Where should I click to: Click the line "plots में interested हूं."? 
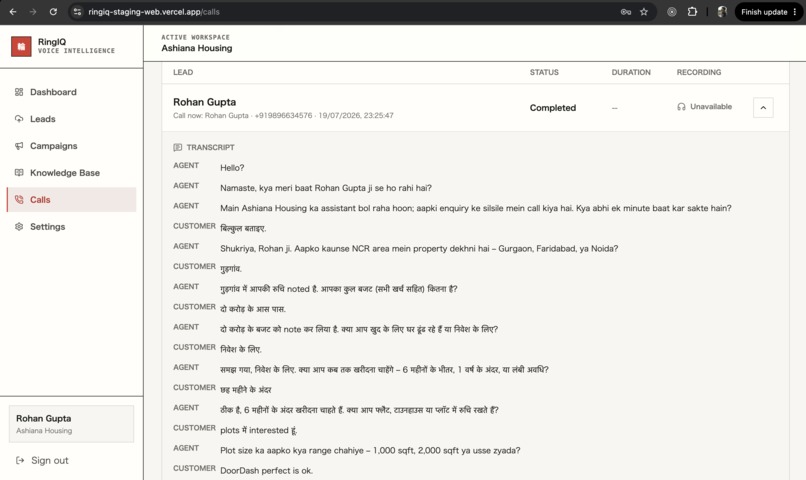pos(259,430)
